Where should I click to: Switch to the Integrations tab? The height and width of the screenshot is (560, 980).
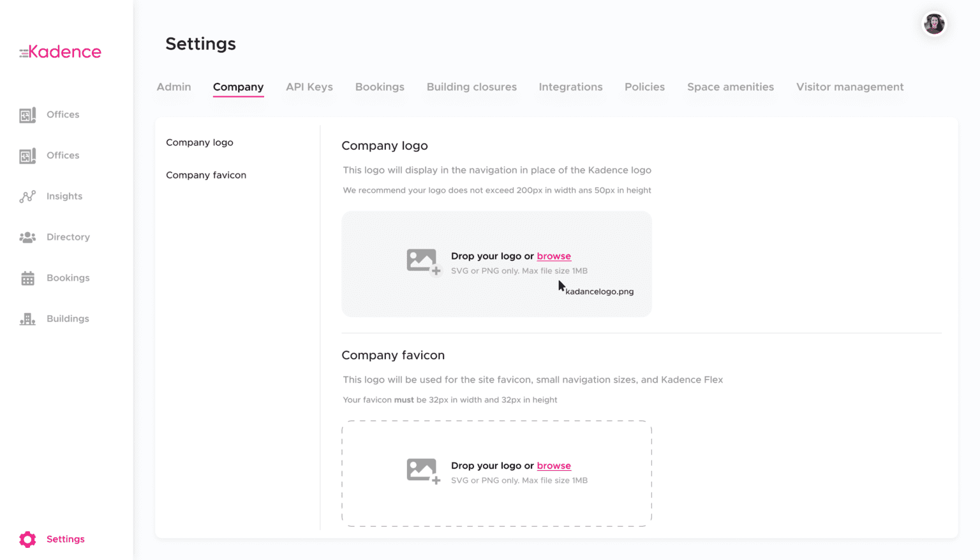[570, 87]
